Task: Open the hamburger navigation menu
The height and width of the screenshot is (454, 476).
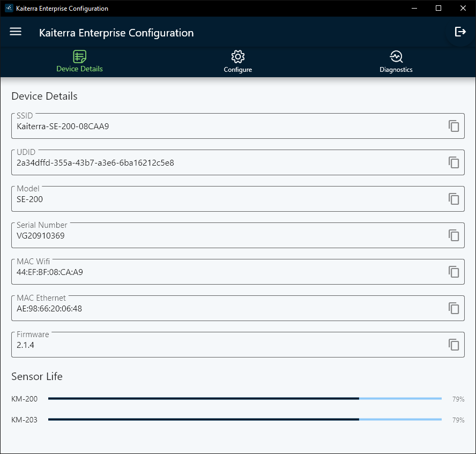Action: pyautogui.click(x=16, y=32)
